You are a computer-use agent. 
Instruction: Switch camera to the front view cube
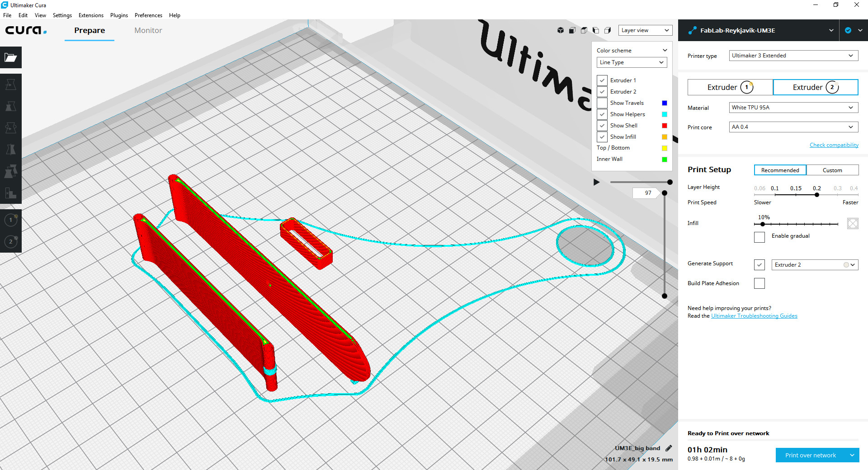point(572,30)
